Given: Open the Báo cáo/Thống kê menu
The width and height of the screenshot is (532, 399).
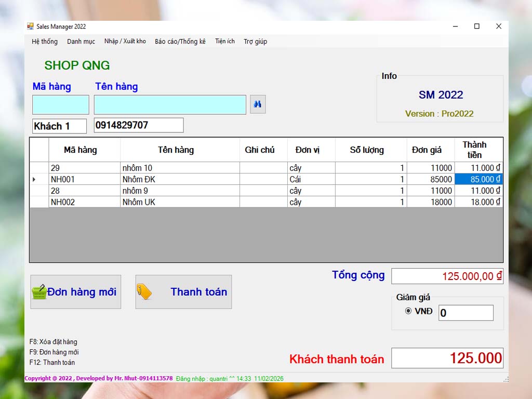Looking at the screenshot, I should click(180, 42).
